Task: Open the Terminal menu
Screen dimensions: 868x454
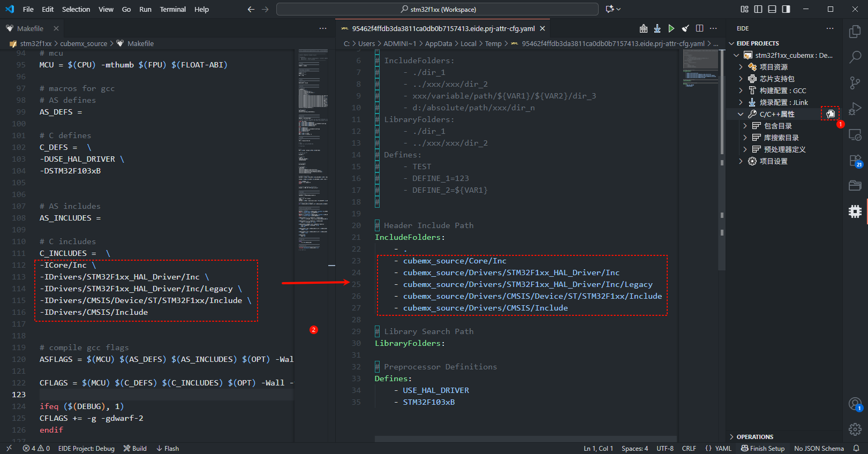Action: 172,9
